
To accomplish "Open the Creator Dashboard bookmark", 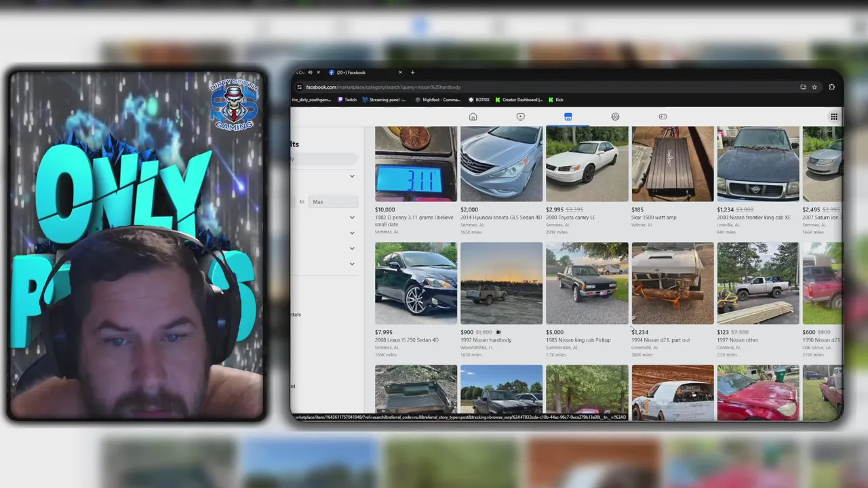I will [519, 100].
